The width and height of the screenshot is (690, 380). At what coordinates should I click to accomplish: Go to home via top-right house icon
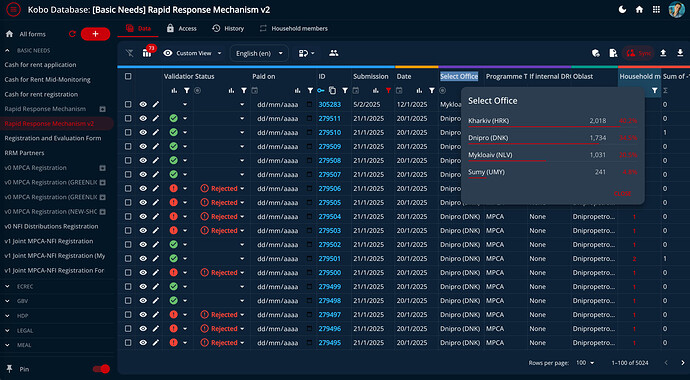(x=639, y=10)
